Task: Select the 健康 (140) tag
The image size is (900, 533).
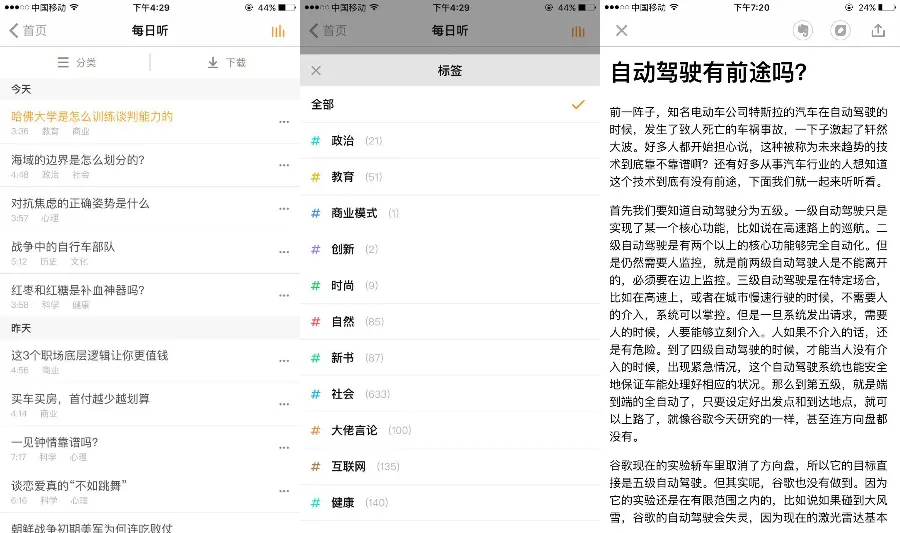Action: [450, 502]
